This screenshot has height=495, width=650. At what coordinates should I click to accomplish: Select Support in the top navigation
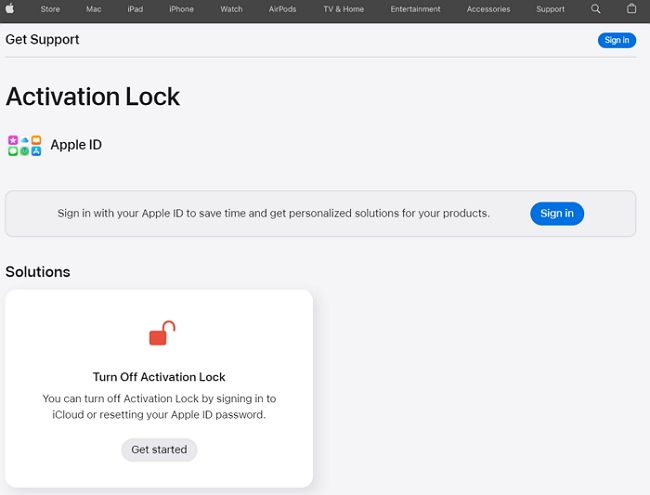[x=550, y=9]
